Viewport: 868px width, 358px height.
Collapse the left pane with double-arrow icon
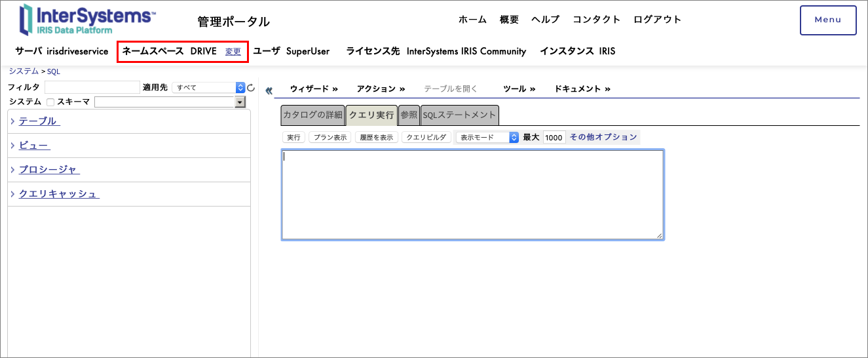coord(269,91)
